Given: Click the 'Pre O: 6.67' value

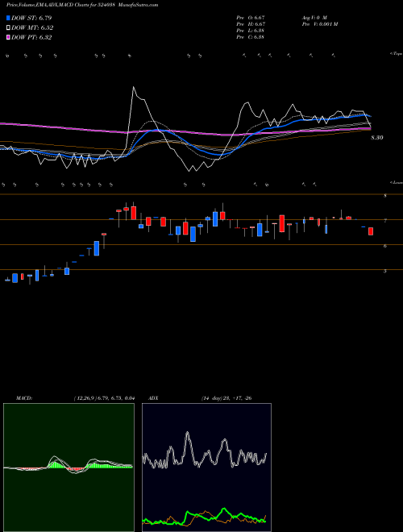Looking at the screenshot, I should pyautogui.click(x=251, y=18).
